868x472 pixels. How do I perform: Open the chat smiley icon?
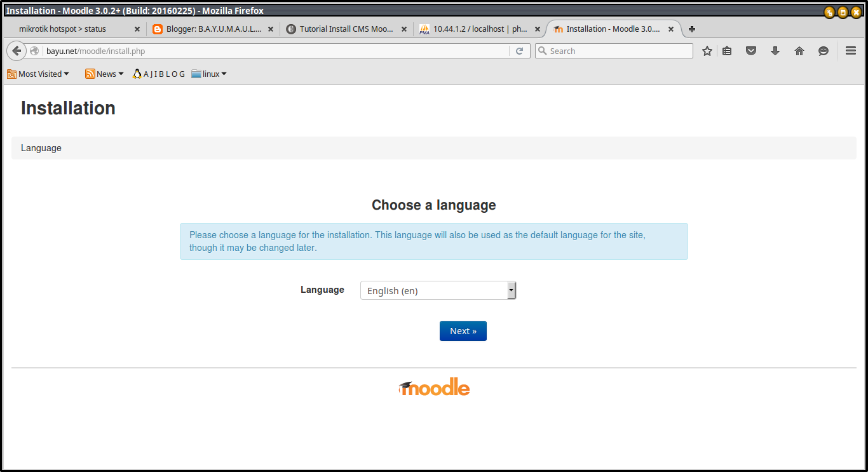point(824,51)
